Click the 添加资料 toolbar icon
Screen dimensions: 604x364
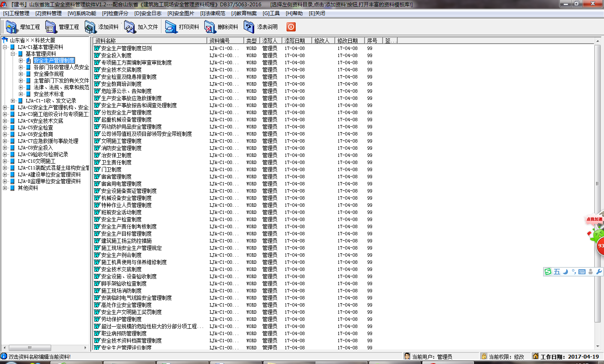(90, 27)
